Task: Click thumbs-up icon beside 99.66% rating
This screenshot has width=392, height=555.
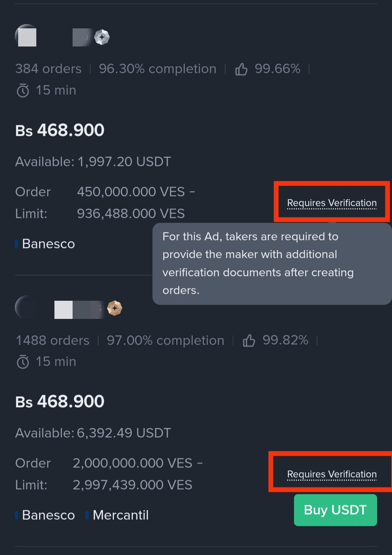Action: click(x=241, y=69)
